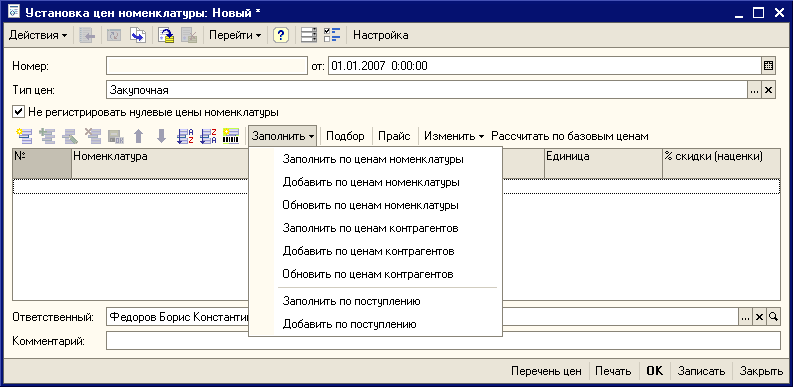794x388 pixels.
Task: Open the Изменить dropdown menu
Action: (x=454, y=136)
